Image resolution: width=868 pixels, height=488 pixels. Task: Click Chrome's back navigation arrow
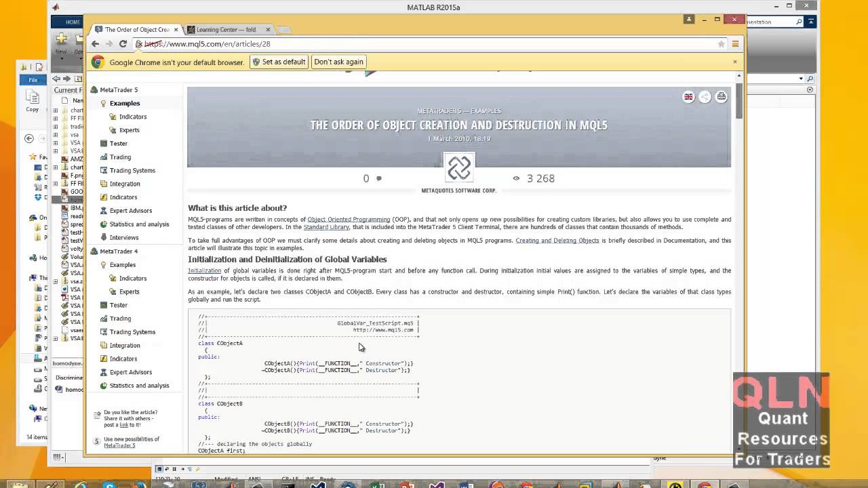pyautogui.click(x=96, y=44)
